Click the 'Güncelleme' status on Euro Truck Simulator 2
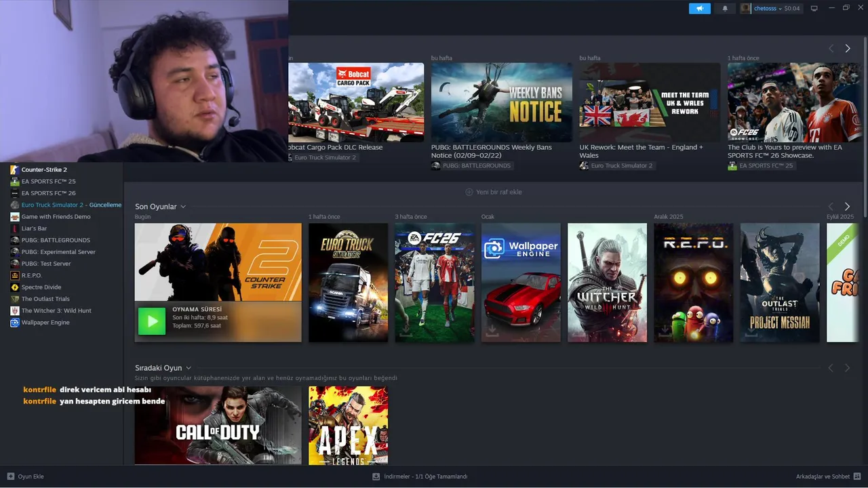 click(x=105, y=205)
